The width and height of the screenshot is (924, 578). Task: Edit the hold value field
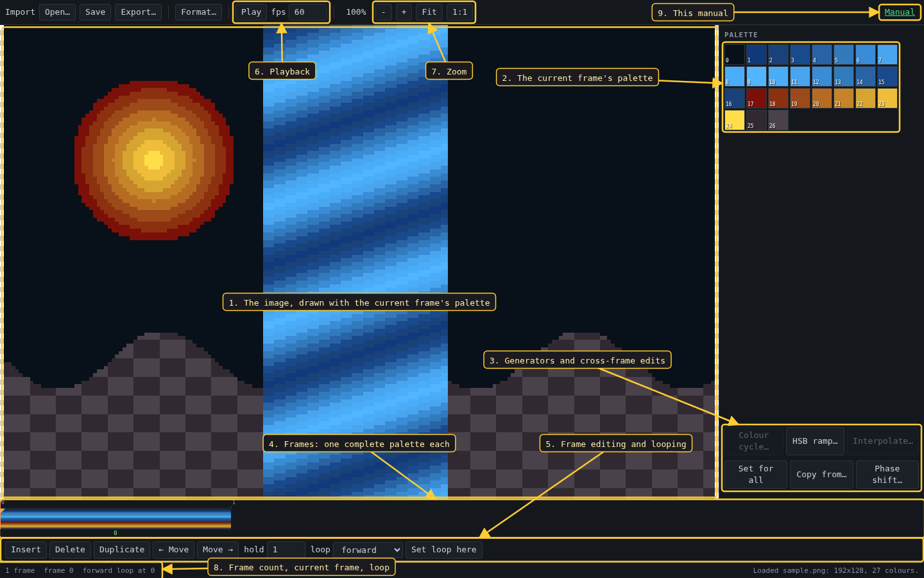[286, 550]
